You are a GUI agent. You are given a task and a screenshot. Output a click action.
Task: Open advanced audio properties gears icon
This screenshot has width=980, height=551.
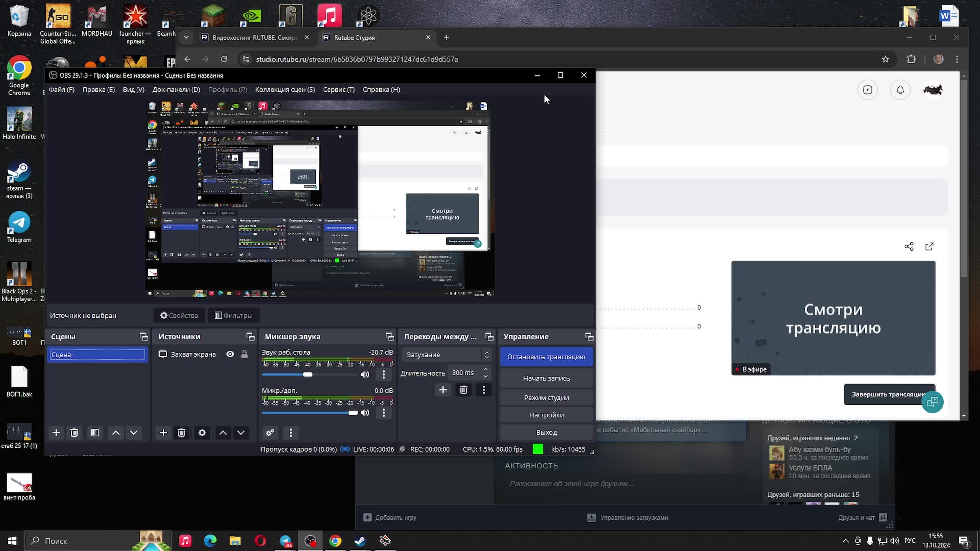(x=270, y=433)
